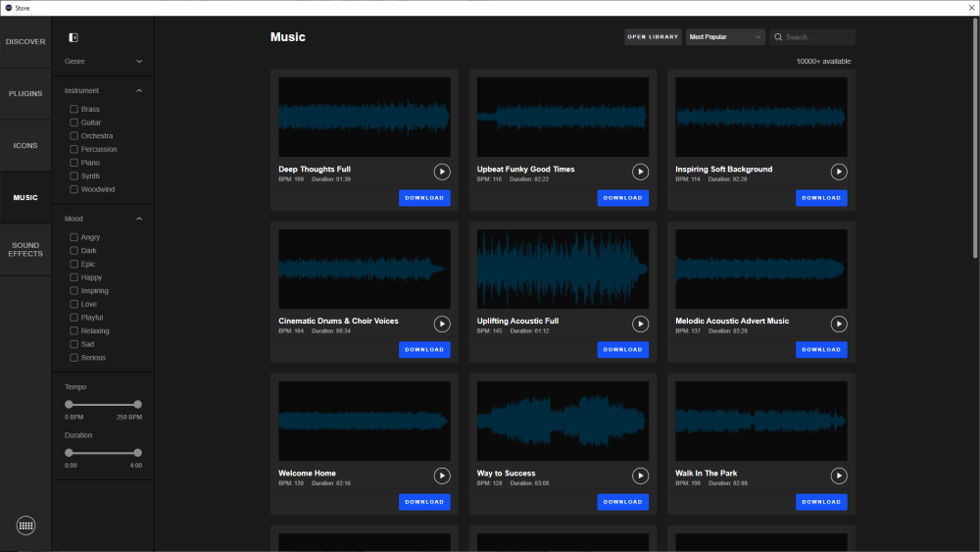Collapse the Instrument filter section
This screenshot has height=552, width=980.
[139, 90]
